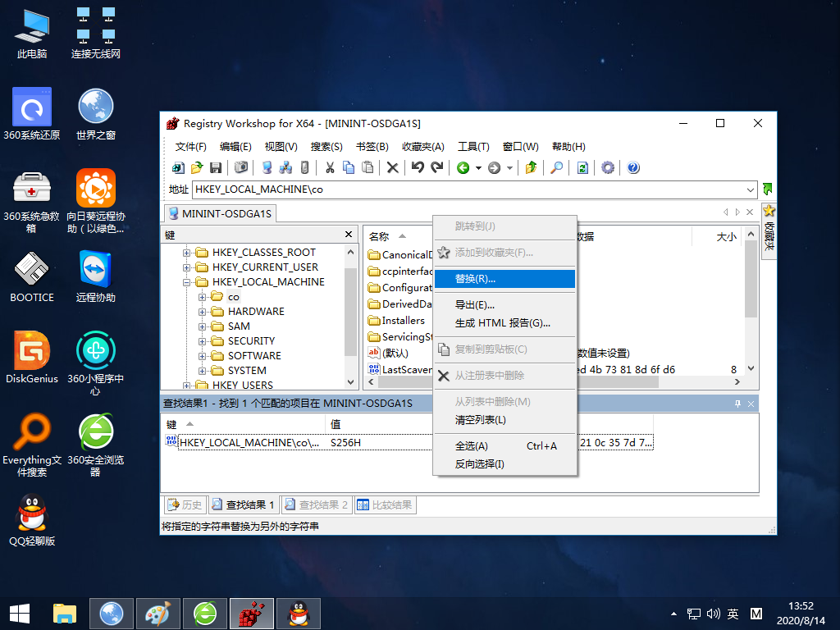Click the registry snapshot camera icon
The width and height of the screenshot is (840, 630).
241,167
